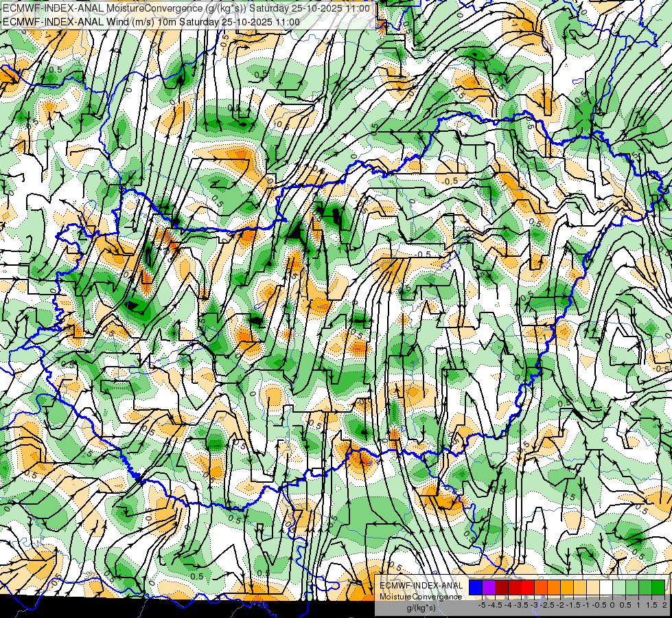Click the 'g/(kg*s)' unit label in legend
Image resolution: width=672 pixels, height=618 pixels.
421,608
